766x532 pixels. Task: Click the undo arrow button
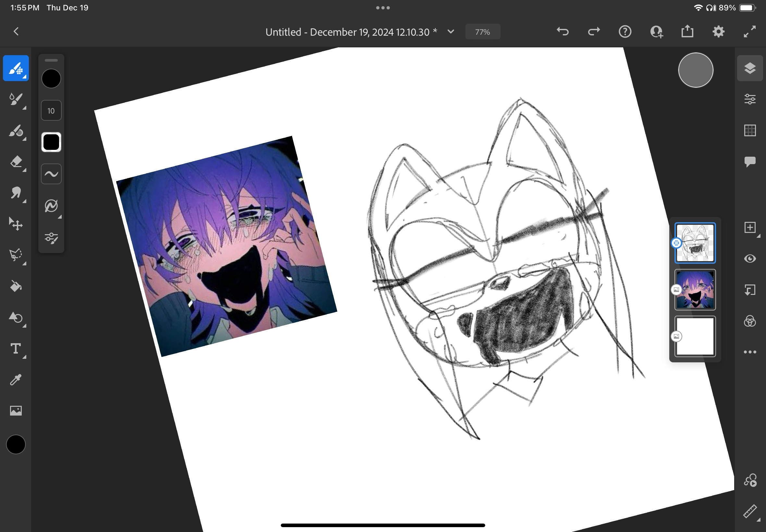pos(563,32)
